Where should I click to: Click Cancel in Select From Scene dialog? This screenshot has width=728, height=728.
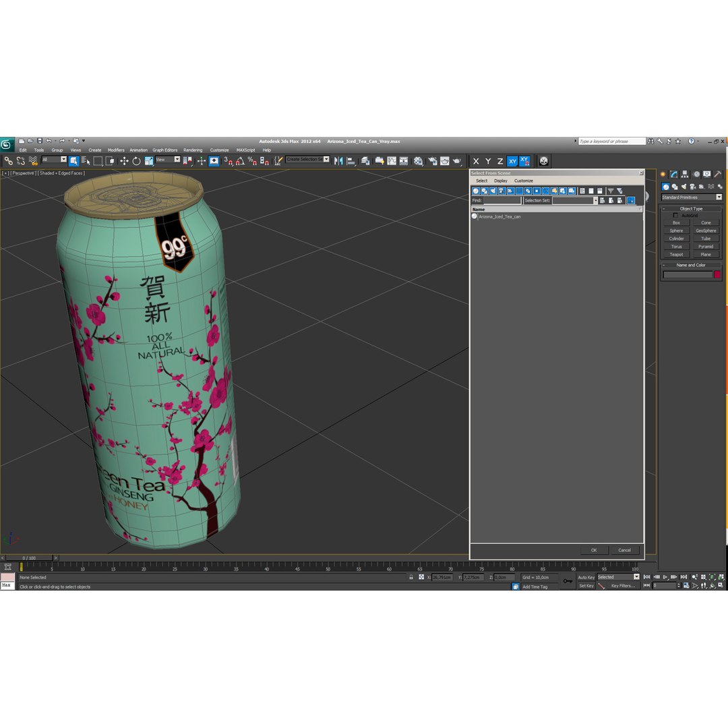[624, 550]
